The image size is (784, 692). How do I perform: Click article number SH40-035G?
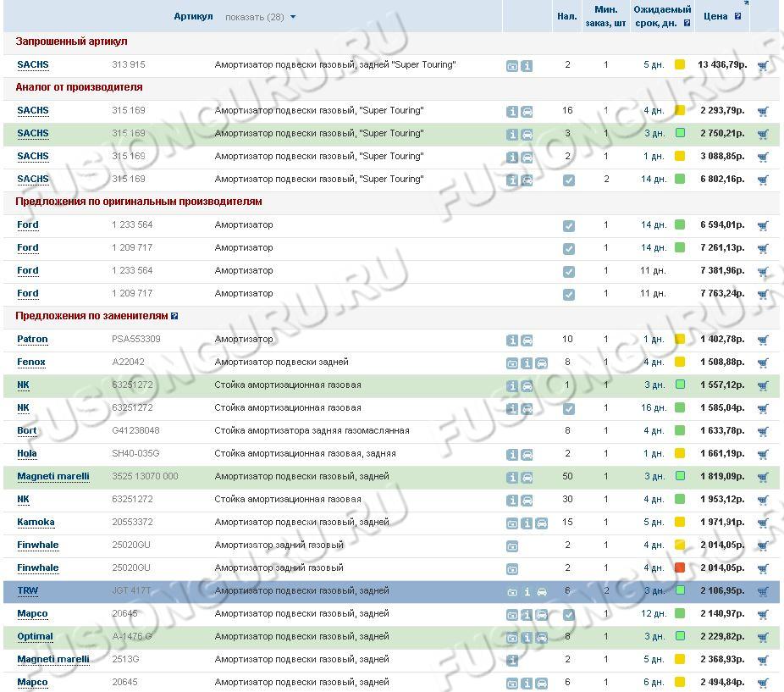point(135,454)
